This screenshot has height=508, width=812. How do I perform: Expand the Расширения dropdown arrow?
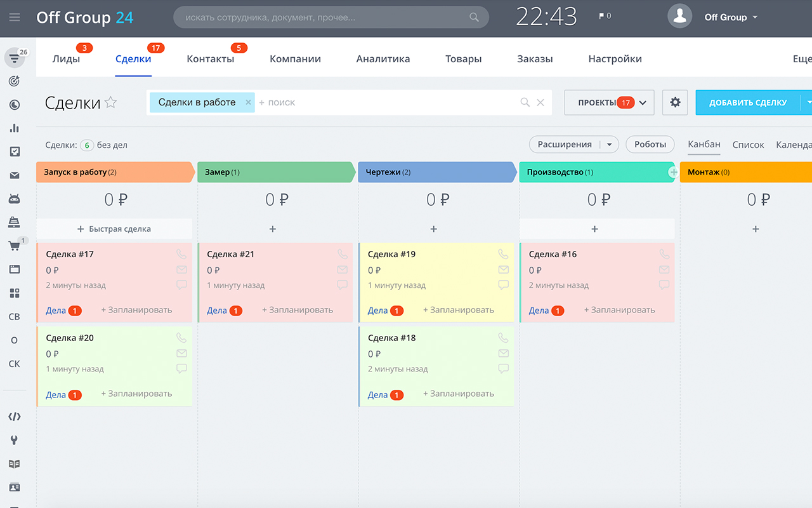[610, 144]
